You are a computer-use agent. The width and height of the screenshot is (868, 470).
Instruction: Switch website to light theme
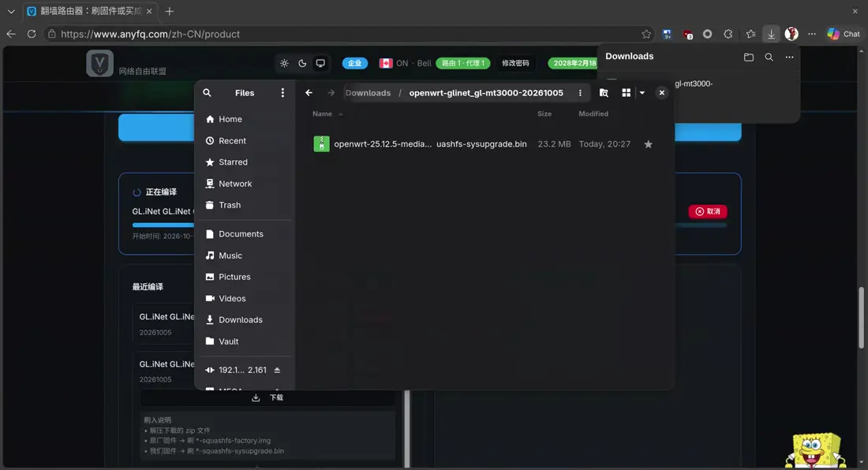[x=284, y=63]
